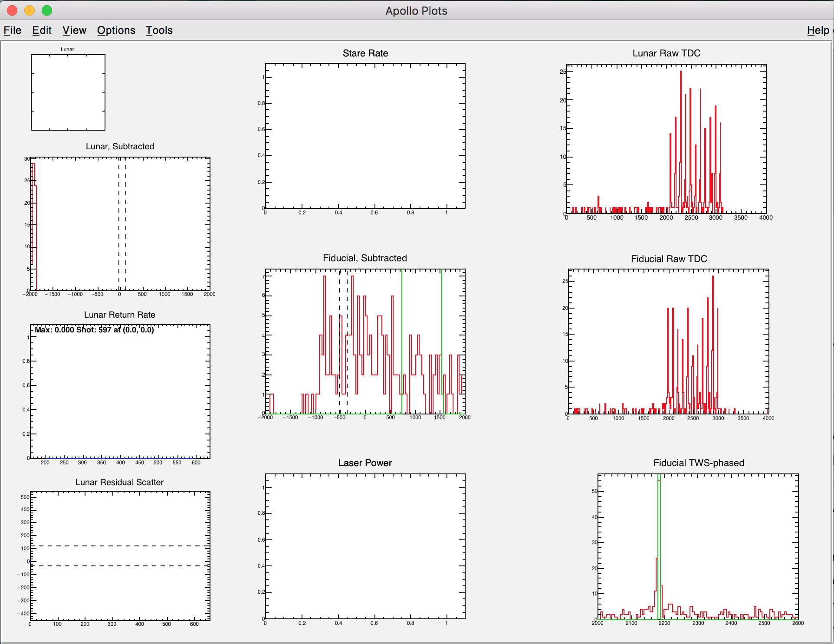Click the Stare Rate plot area
The height and width of the screenshot is (644, 834).
365,136
